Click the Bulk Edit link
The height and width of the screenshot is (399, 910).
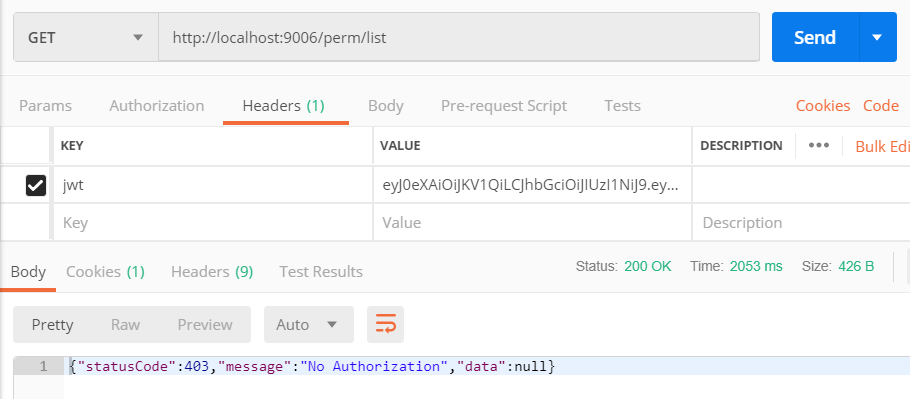(882, 146)
